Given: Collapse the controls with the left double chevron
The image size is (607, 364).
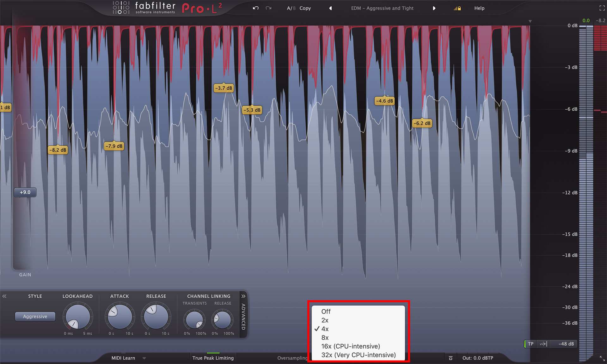Looking at the screenshot, I should tap(4, 296).
